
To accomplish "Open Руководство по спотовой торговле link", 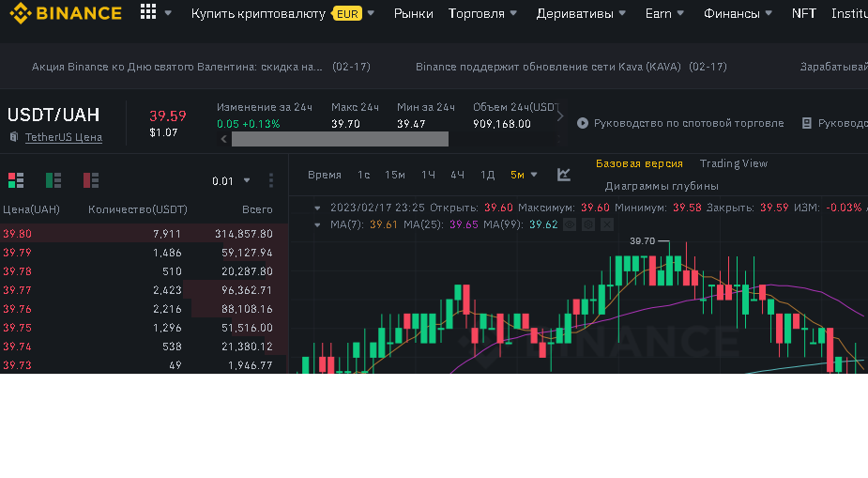I will click(x=689, y=123).
